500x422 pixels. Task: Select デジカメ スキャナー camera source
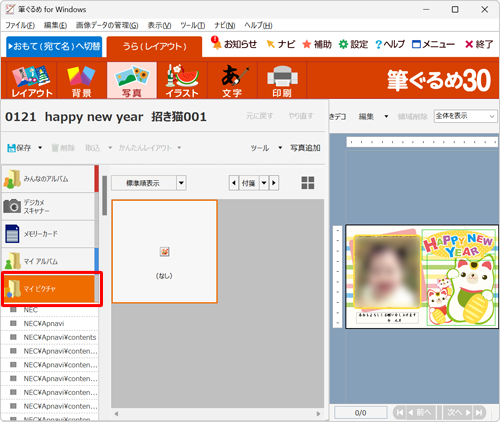[48, 206]
